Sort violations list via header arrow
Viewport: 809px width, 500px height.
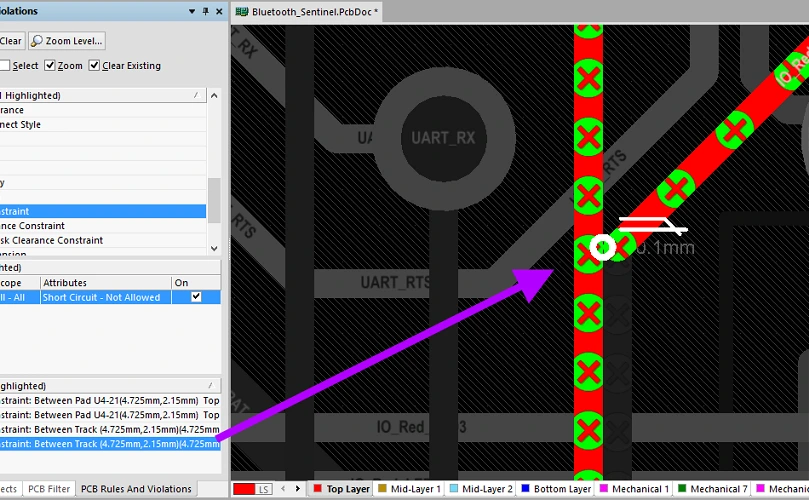pyautogui.click(x=211, y=385)
